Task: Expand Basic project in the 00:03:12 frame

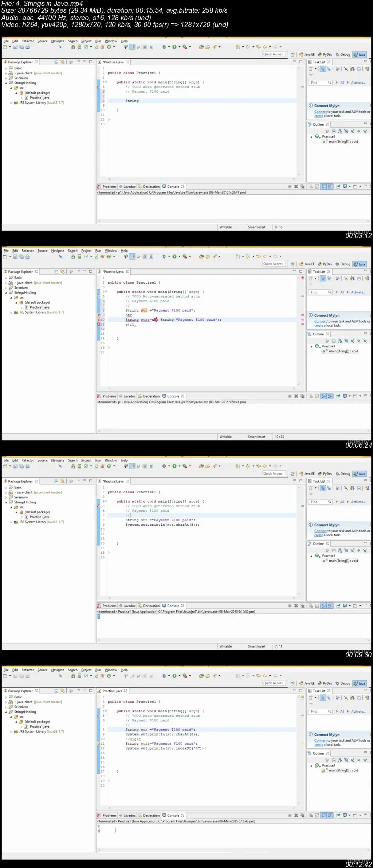Action: pos(6,68)
